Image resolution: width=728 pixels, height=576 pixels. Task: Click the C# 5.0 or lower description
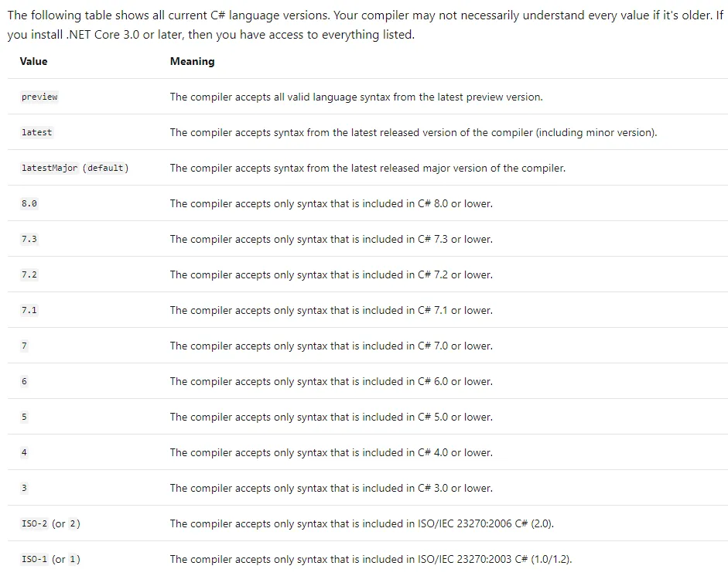pos(331,417)
